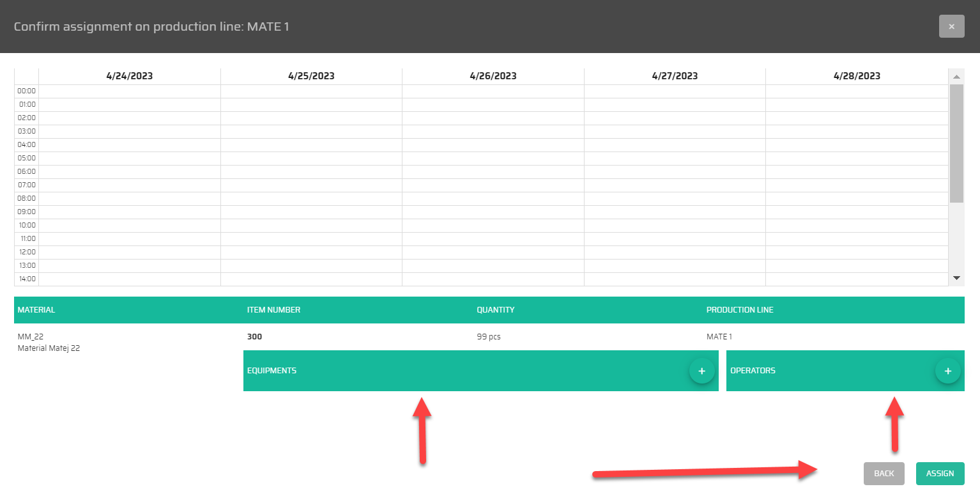980x489 pixels.
Task: Click the Assign button
Action: [x=940, y=474]
